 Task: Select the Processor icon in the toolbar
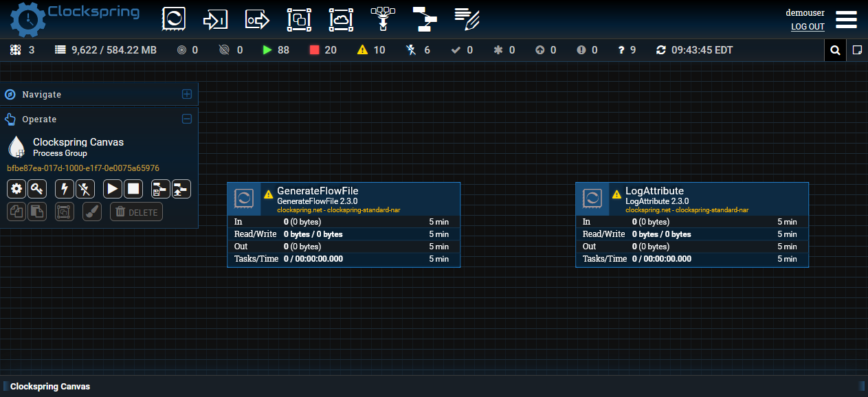174,19
